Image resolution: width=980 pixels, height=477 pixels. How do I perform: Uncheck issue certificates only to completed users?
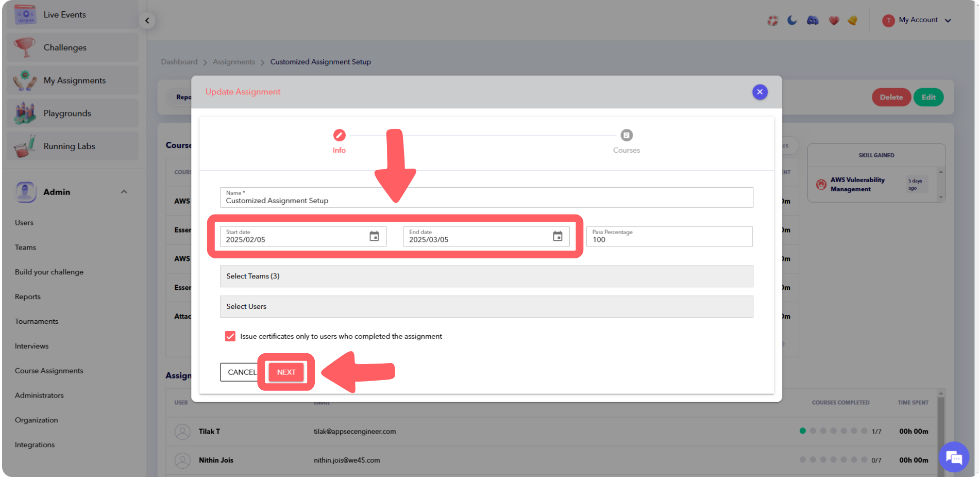(x=230, y=336)
